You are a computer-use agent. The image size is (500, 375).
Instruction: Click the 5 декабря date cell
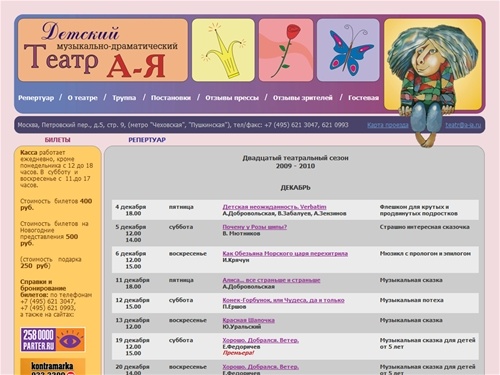point(131,233)
